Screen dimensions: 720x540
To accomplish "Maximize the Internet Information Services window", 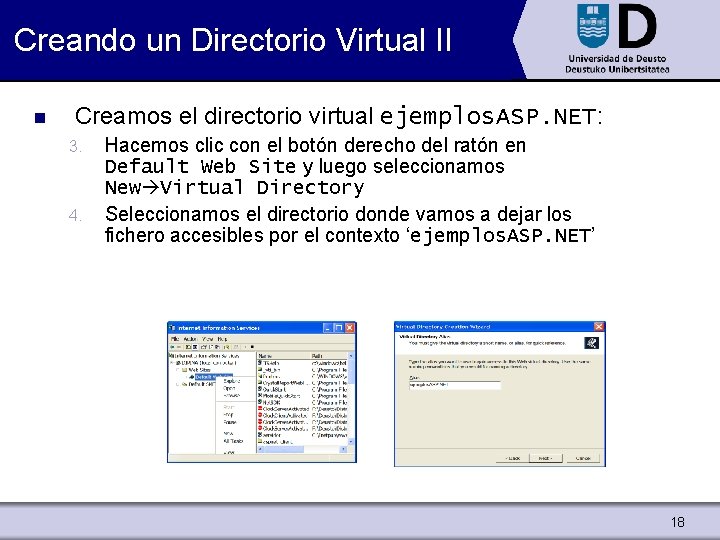I will pyautogui.click(x=339, y=328).
